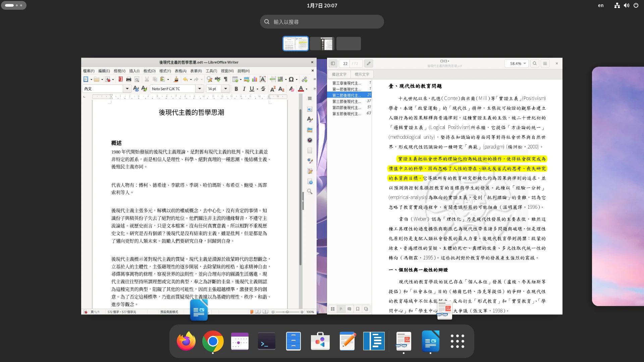Click the Insert Special Character omega icon
The height and width of the screenshot is (362, 644).
click(x=291, y=79)
